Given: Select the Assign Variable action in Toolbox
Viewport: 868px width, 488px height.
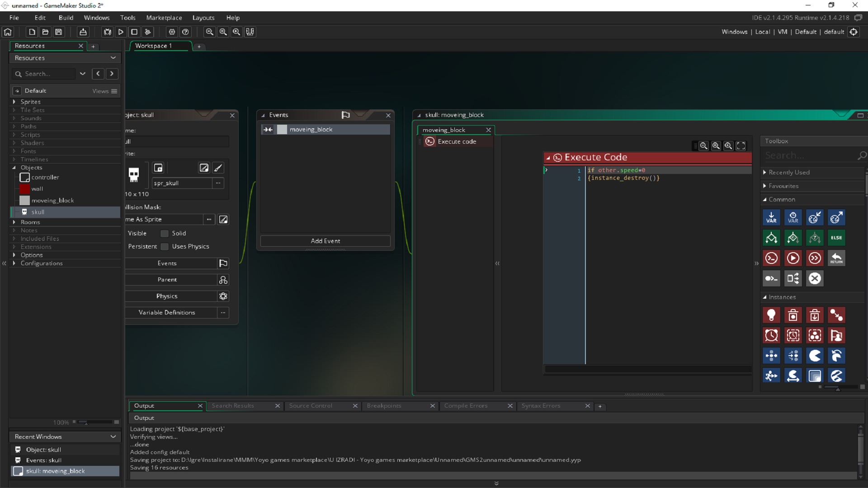Looking at the screenshot, I should [771, 217].
